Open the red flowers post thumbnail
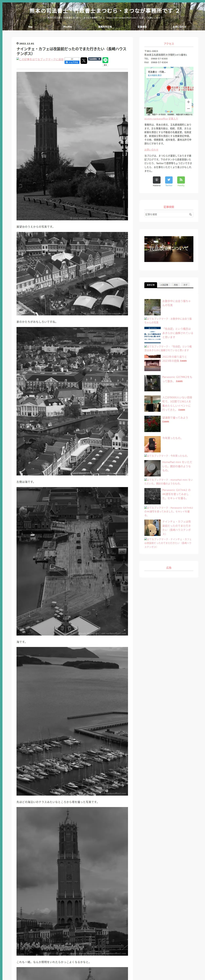The image size is (205, 980). click(x=152, y=424)
